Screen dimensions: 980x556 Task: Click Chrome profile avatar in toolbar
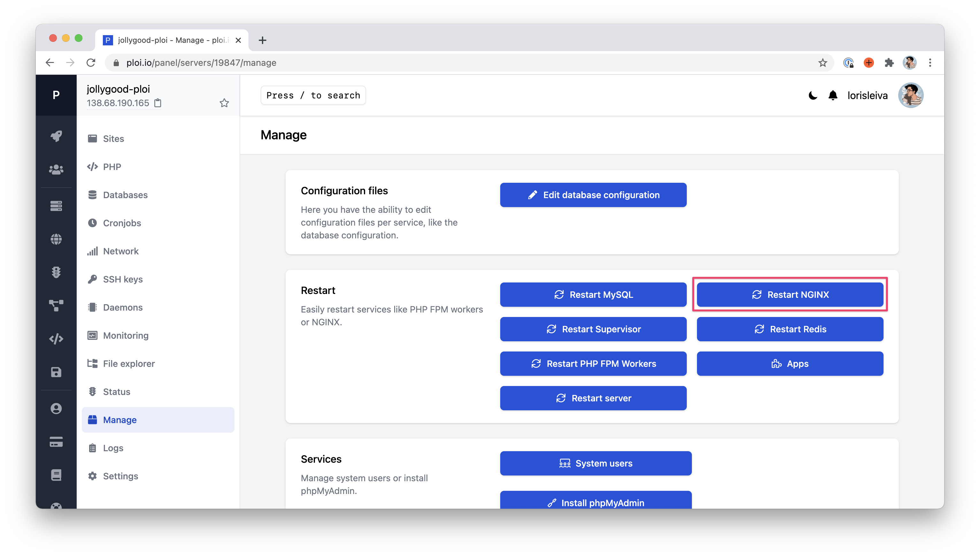(x=910, y=63)
